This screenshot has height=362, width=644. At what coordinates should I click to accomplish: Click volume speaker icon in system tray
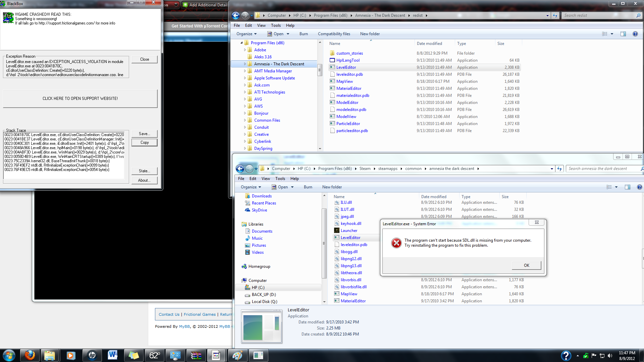(x=610, y=356)
